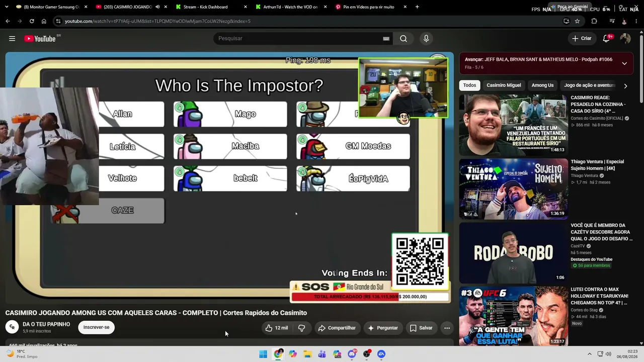Filter by the Among Us chip

[x=542, y=85]
